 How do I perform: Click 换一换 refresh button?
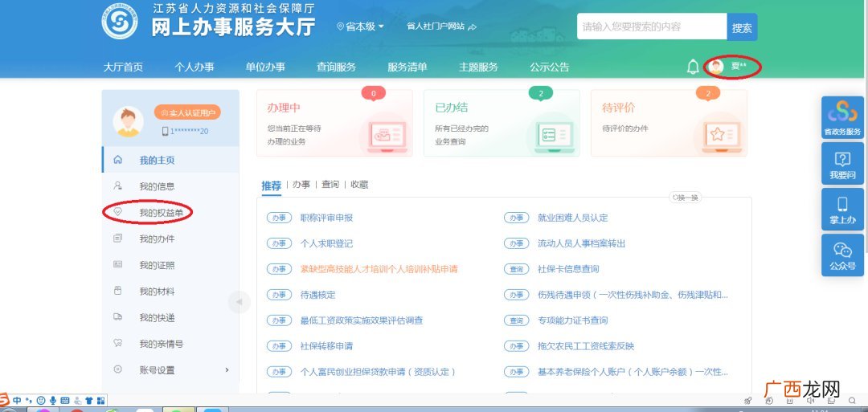686,198
